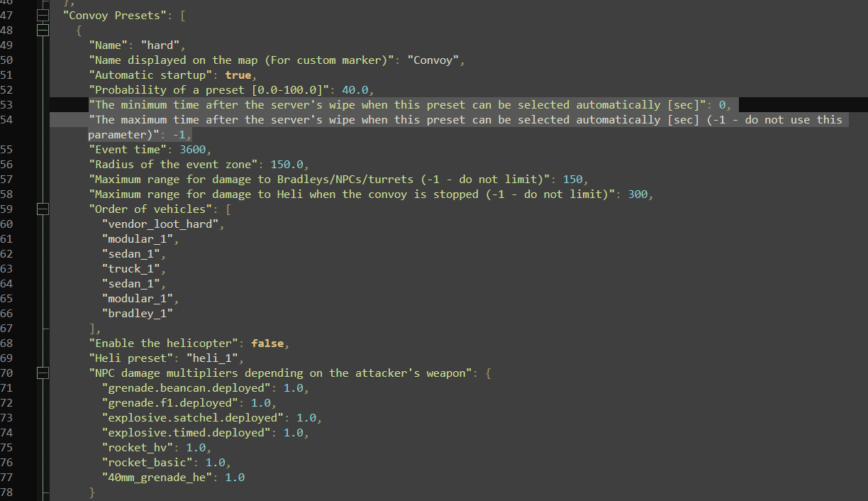The width and height of the screenshot is (868, 501).
Task: Click the "truck_1" vehicle entry
Action: tap(133, 269)
